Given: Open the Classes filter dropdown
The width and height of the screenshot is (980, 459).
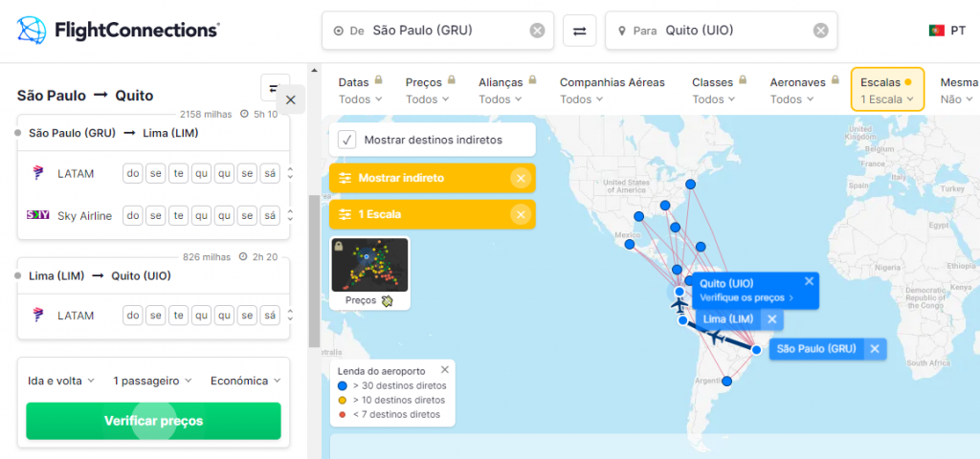Looking at the screenshot, I should coord(720,91).
